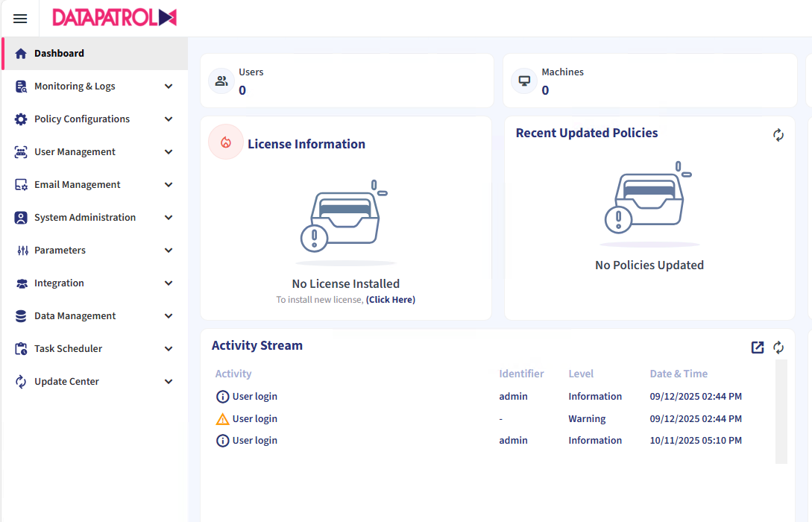Refresh the Activity Stream list
Viewport: 812px width, 522px height.
(778, 348)
